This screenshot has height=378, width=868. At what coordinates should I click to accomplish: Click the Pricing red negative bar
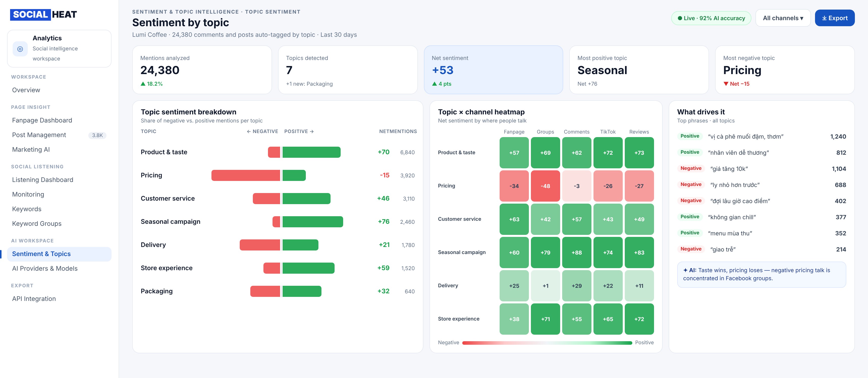click(246, 175)
